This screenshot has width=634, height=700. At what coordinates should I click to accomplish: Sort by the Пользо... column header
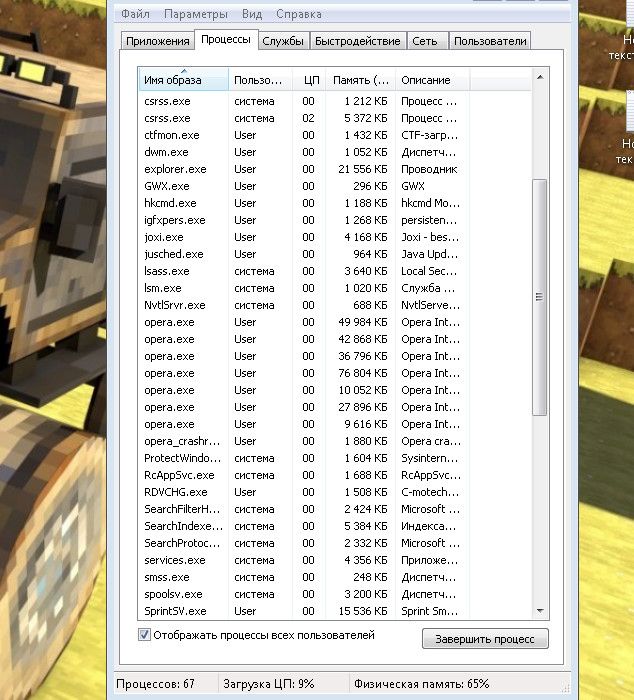tap(260, 80)
